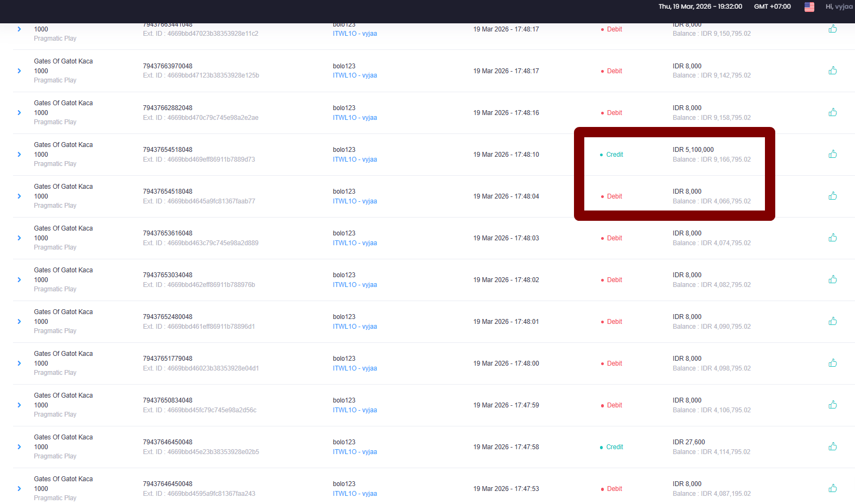Open the GMT +07:00 timezone selector
The height and width of the screenshot is (504, 855).
[772, 7]
